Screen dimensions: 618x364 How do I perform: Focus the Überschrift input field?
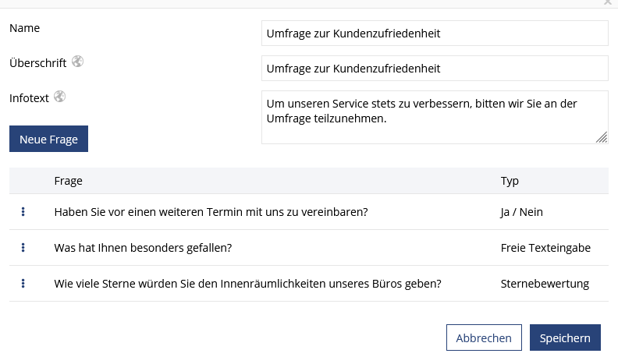[x=435, y=69]
